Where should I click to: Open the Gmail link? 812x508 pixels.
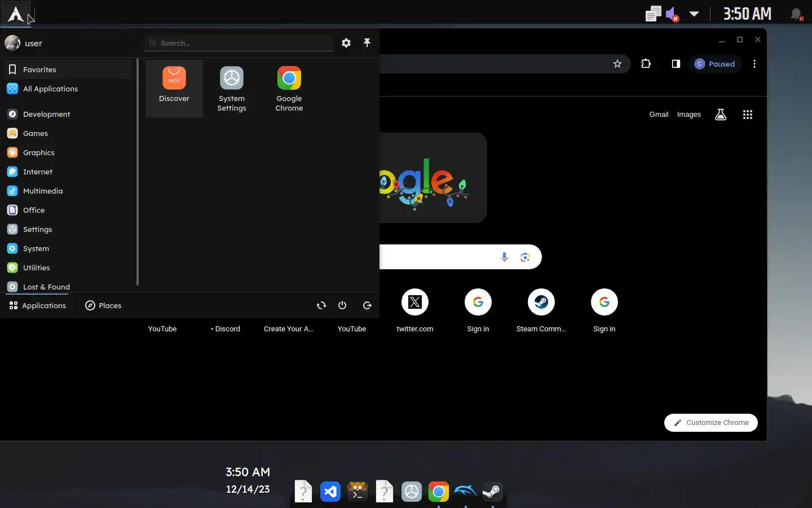point(659,115)
